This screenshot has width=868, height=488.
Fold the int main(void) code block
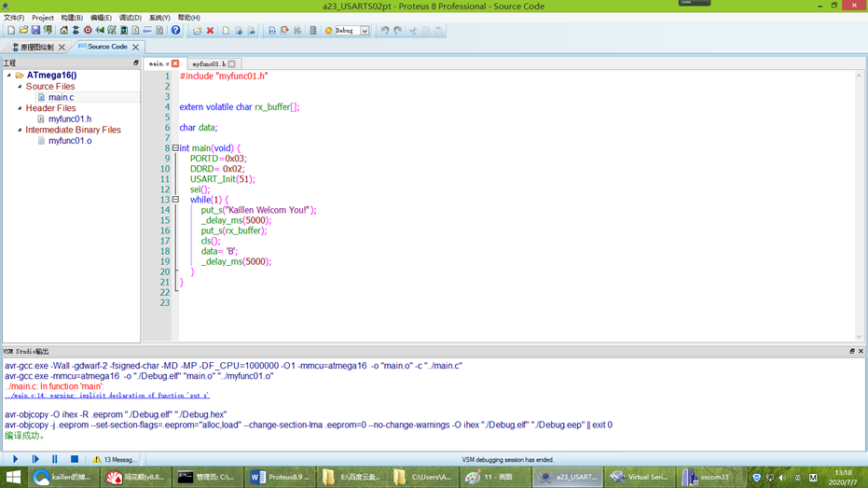175,148
